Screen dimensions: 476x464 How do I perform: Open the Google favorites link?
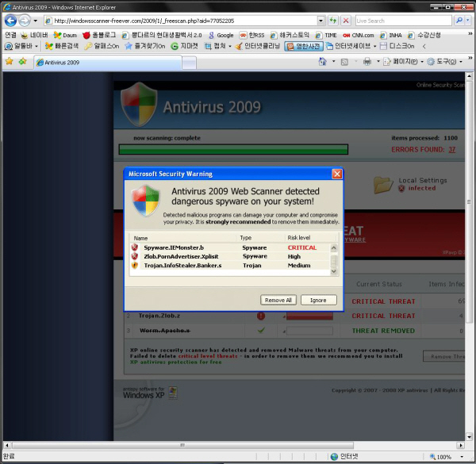tap(221, 35)
